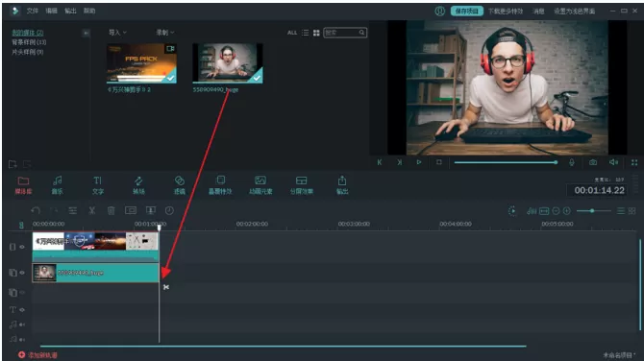Select the scissors split tool
This screenshot has width=644, height=361.
92,210
